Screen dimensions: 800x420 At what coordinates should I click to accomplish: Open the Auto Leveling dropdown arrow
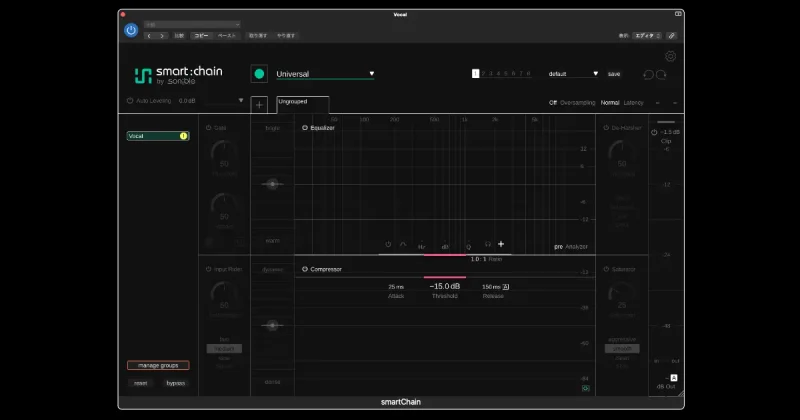[x=241, y=101]
